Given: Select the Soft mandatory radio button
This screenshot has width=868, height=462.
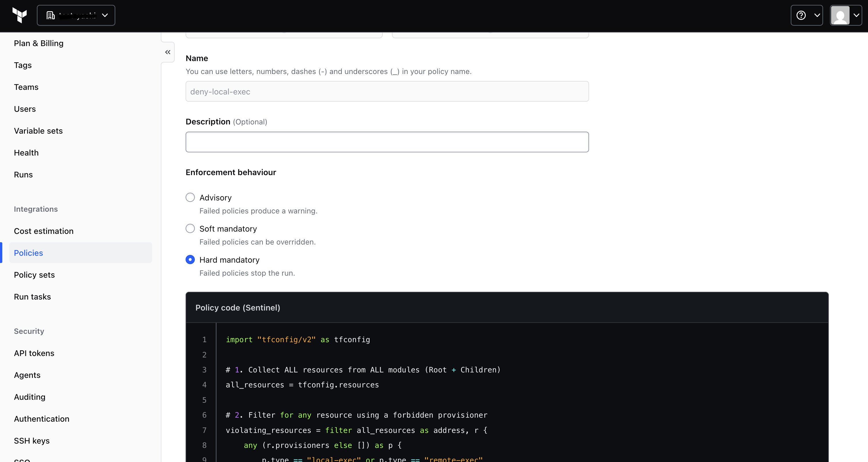Looking at the screenshot, I should coord(190,229).
